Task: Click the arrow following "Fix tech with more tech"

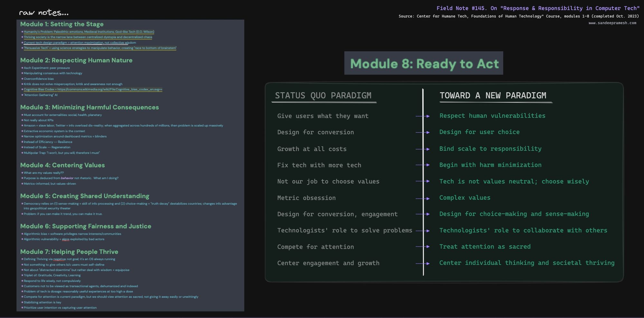Action: pos(422,165)
